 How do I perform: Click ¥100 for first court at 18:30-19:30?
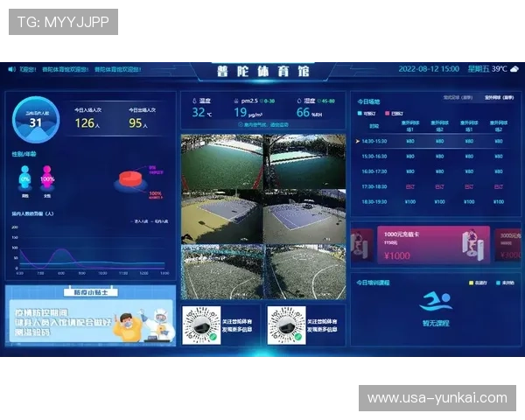click(410, 201)
